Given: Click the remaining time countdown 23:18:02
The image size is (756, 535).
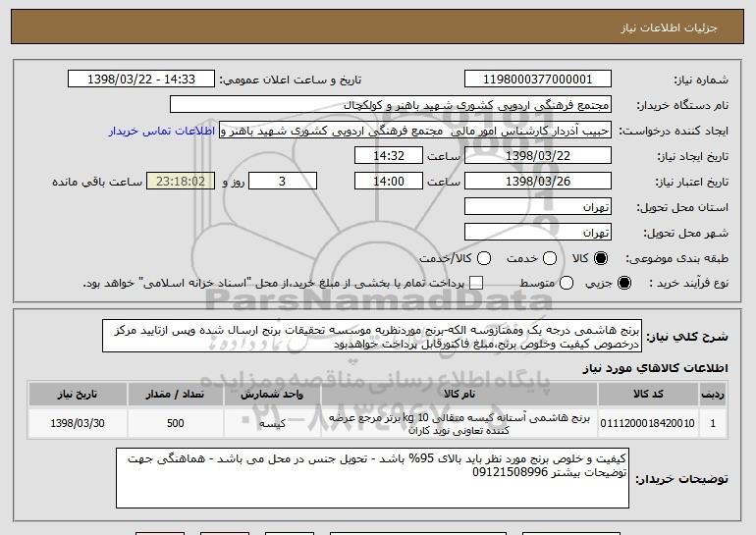Looking at the screenshot, I should pos(181,182).
